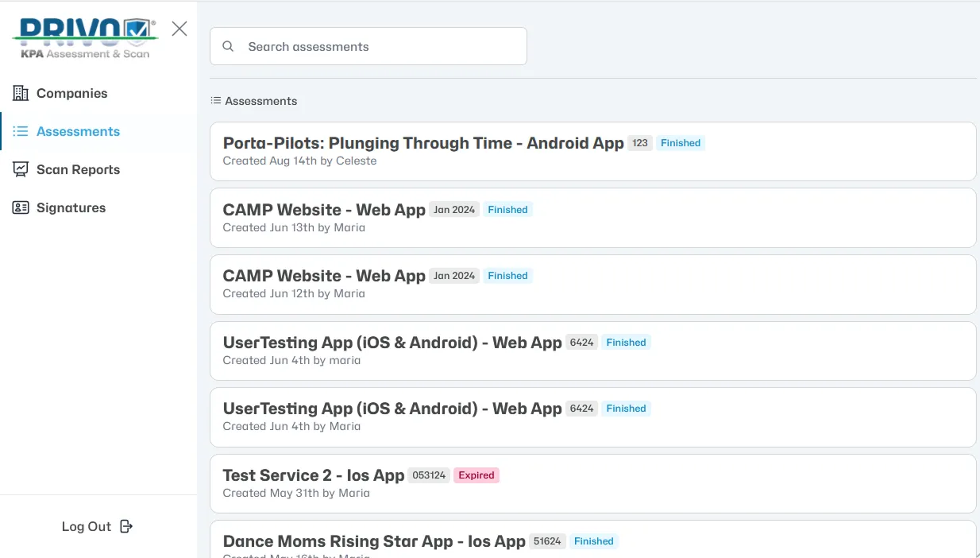980x558 pixels.
Task: Open the Porta-Pilots Android App assessment
Action: (x=422, y=143)
